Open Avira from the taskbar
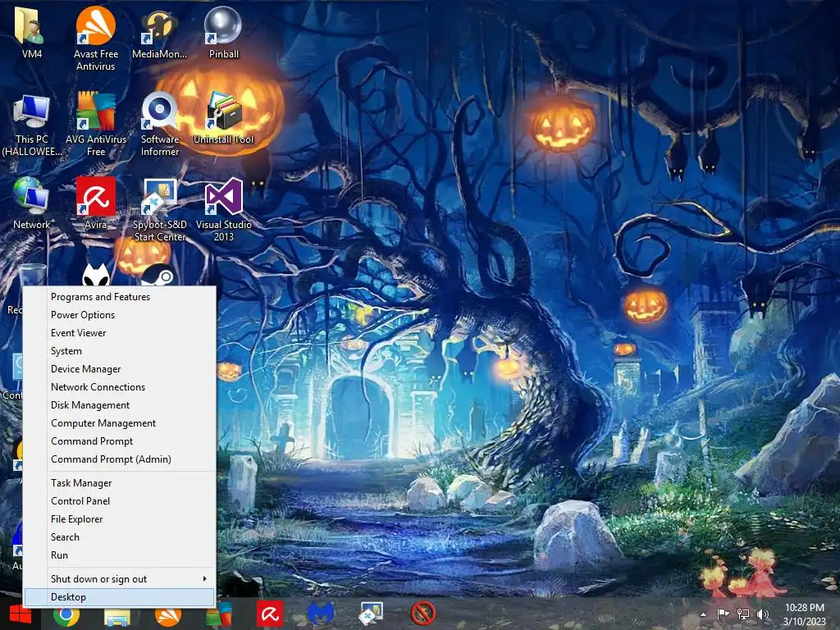The height and width of the screenshot is (630, 840). point(269,614)
